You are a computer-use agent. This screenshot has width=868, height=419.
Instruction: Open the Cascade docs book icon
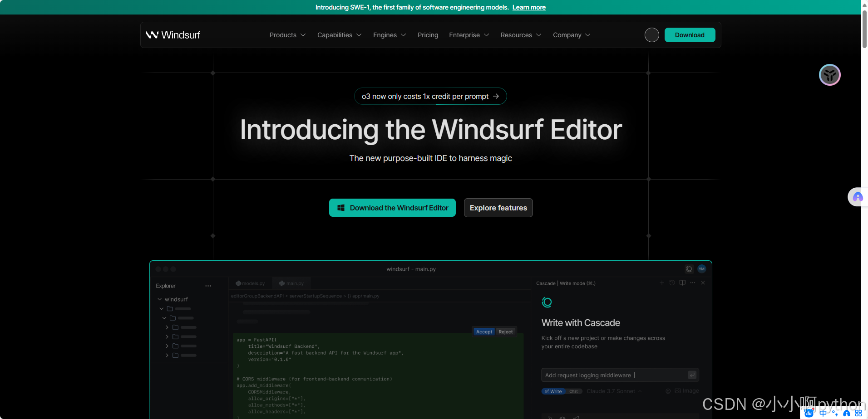682,283
